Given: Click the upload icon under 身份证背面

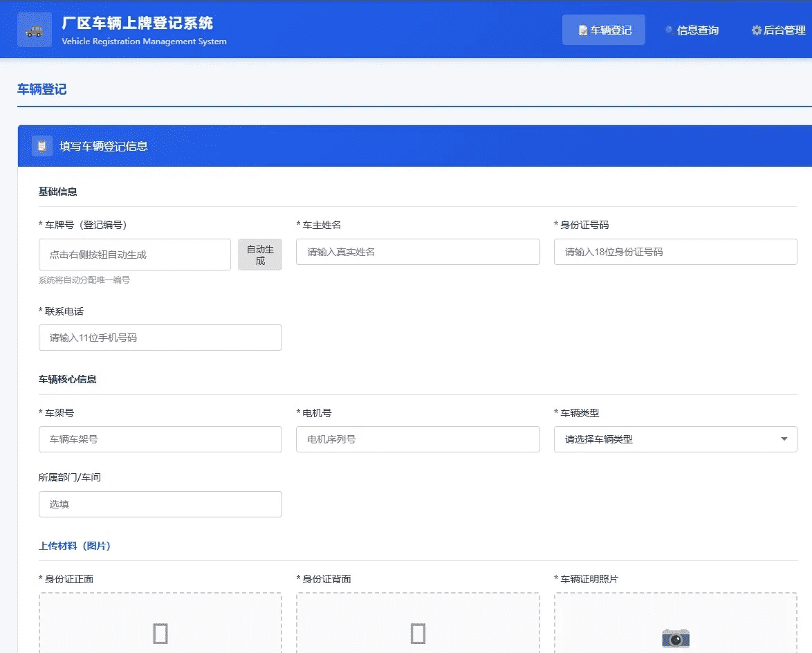Looking at the screenshot, I should coord(418,634).
